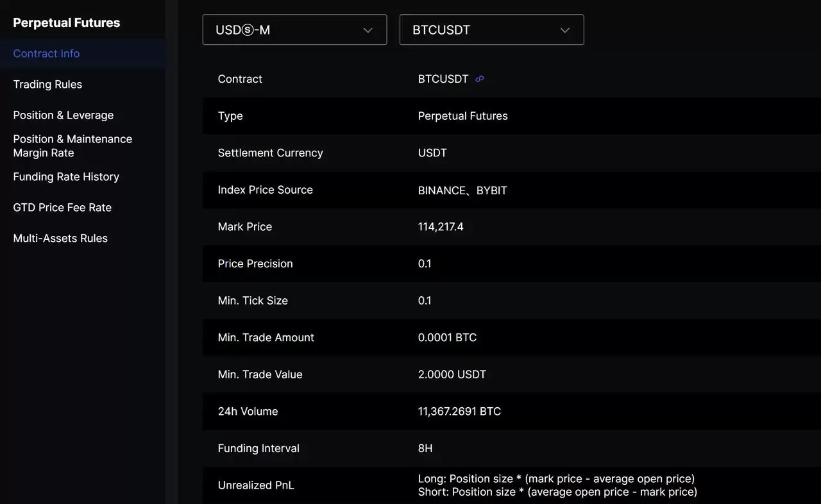The image size is (821, 504).
Task: View Funding Rate History
Action: [x=66, y=177]
